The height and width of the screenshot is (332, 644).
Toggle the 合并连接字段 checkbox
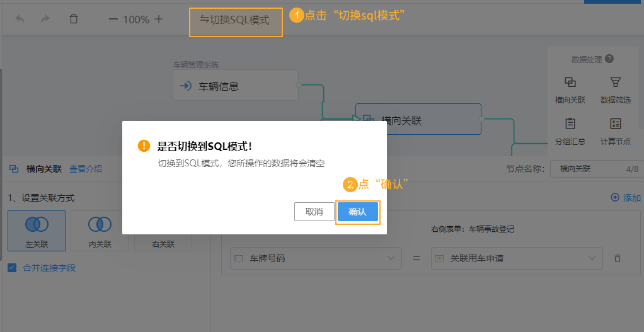[x=13, y=268]
